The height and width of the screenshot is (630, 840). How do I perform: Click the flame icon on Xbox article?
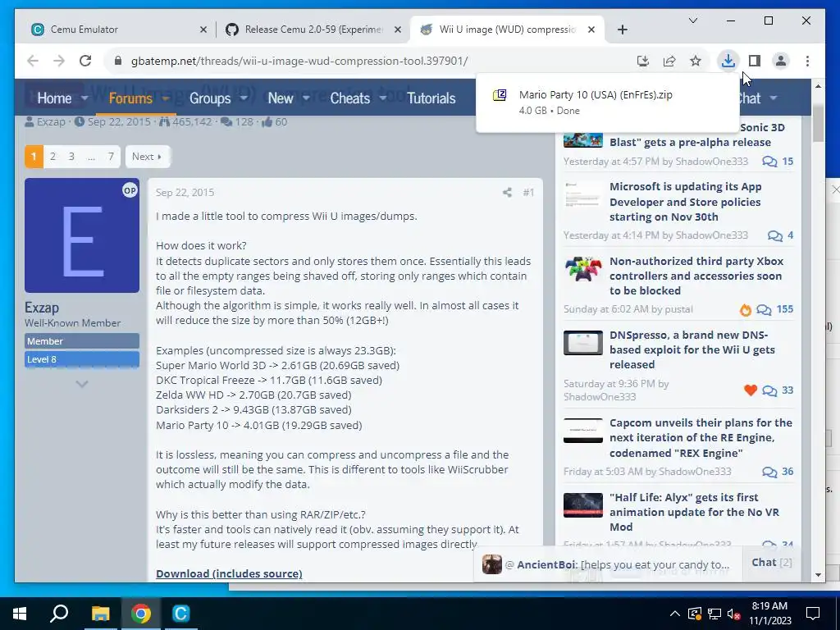tap(745, 309)
